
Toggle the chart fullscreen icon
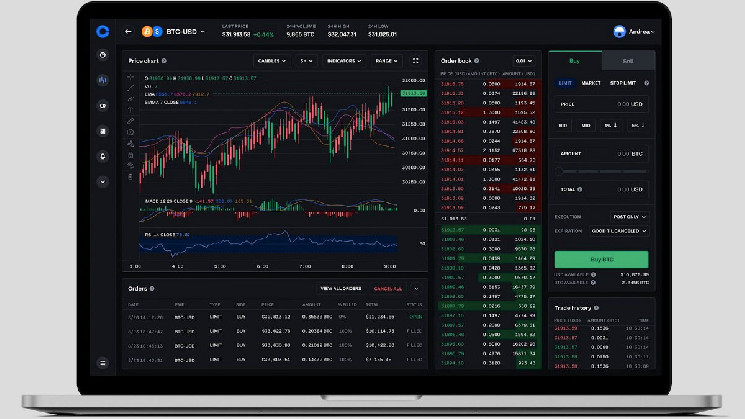click(416, 61)
